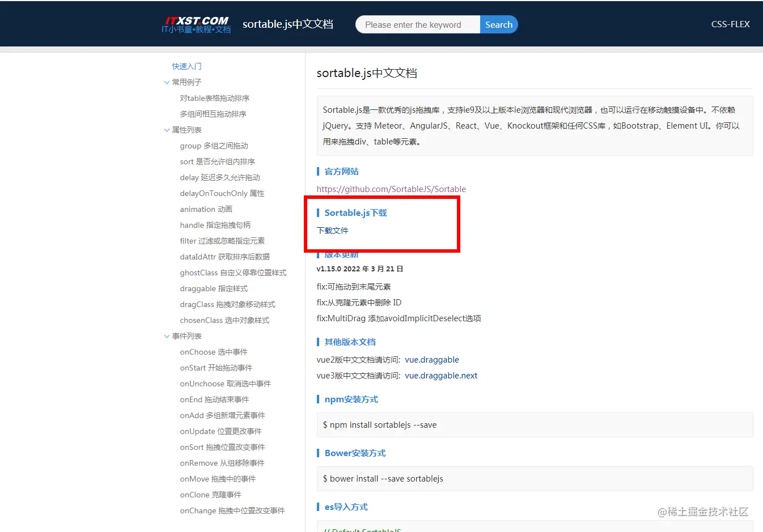Click the 常用例子 section label
Image resolution: width=763 pixels, height=532 pixels.
point(186,82)
